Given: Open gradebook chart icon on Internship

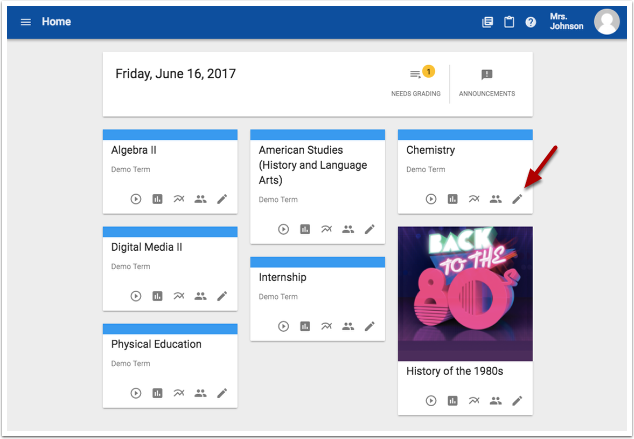Looking at the screenshot, I should click(305, 326).
